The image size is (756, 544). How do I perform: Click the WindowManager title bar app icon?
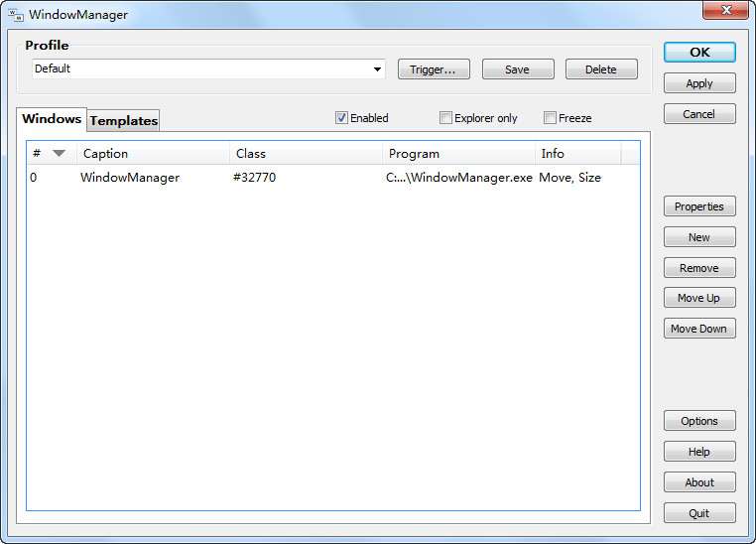tap(16, 15)
